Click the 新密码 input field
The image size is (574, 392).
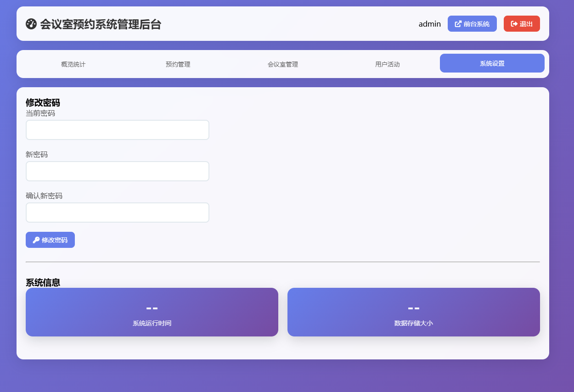click(117, 171)
